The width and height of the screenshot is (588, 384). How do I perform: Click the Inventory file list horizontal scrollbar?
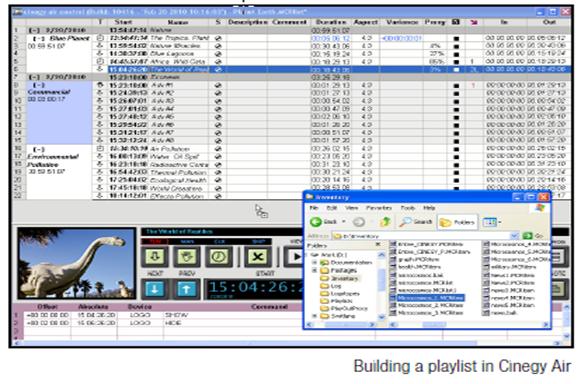pyautogui.click(x=469, y=324)
